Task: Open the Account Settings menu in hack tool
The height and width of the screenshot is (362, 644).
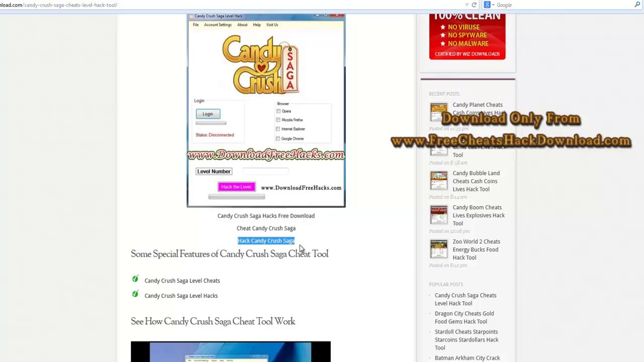Action: click(x=218, y=25)
